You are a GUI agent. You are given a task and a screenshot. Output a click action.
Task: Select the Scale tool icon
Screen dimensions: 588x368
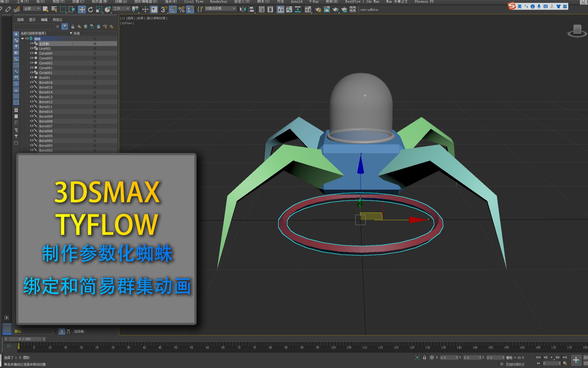pos(99,9)
